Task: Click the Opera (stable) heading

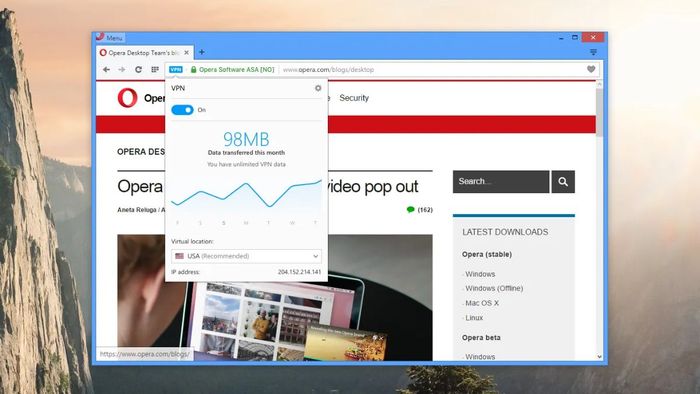Action: point(487,254)
